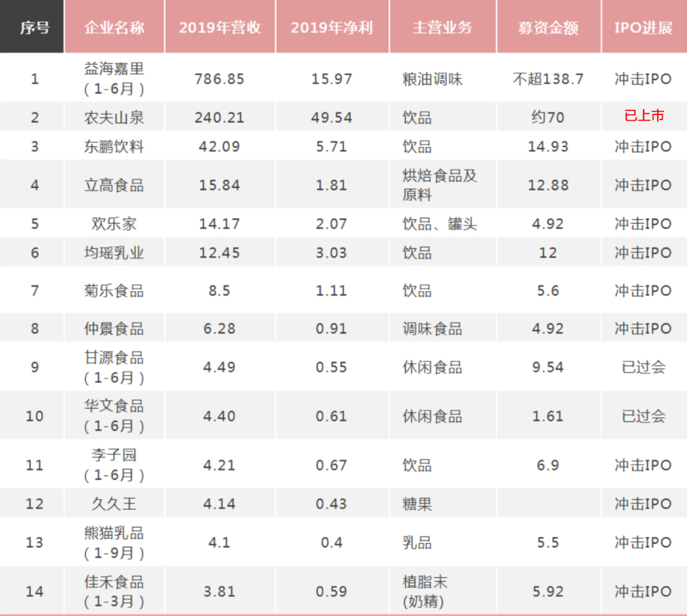Click the 粮油调味 business cell
The width and height of the screenshot is (687, 616).
point(433,79)
